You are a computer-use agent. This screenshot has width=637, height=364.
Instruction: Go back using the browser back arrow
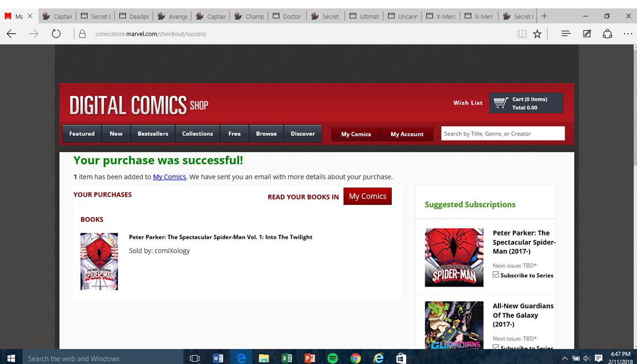click(11, 34)
